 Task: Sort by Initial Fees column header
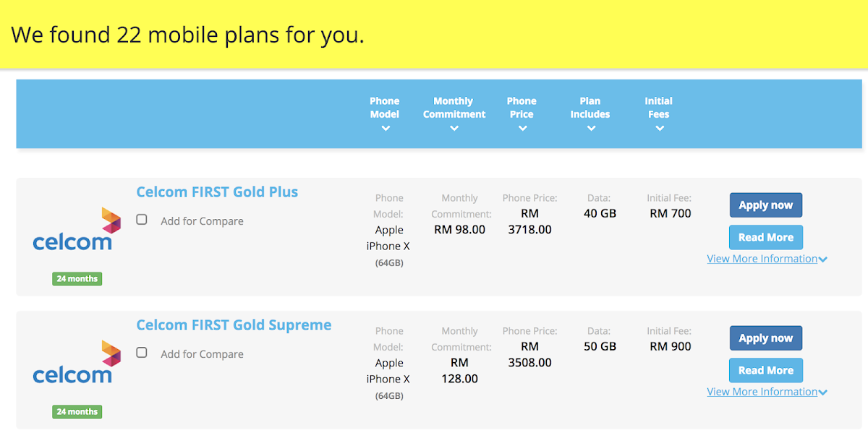[659, 108]
